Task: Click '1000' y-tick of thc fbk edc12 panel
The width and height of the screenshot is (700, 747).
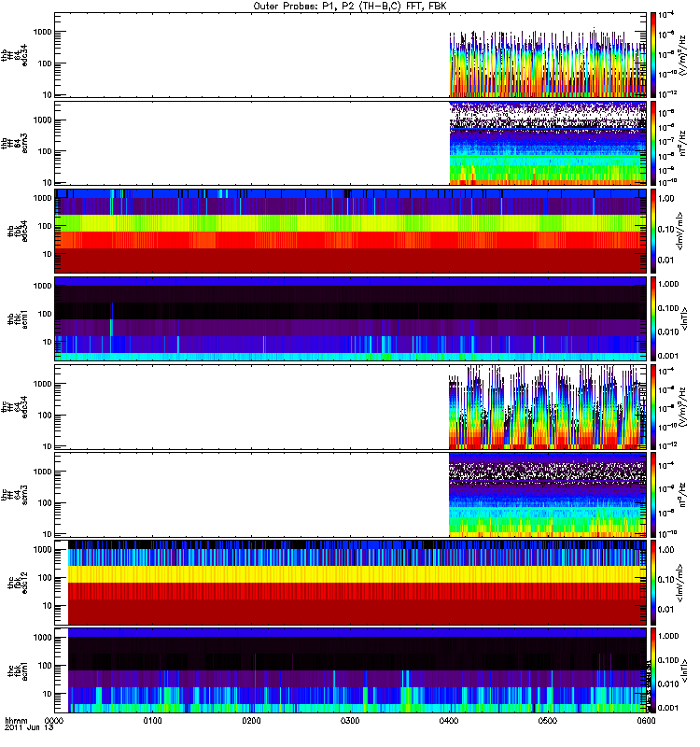Action: [x=42, y=549]
